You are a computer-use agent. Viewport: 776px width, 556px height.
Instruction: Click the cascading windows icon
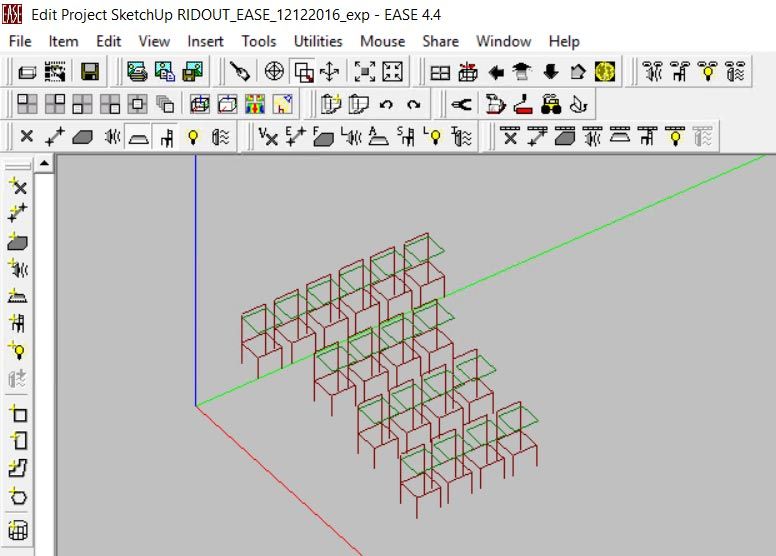pyautogui.click(x=165, y=104)
